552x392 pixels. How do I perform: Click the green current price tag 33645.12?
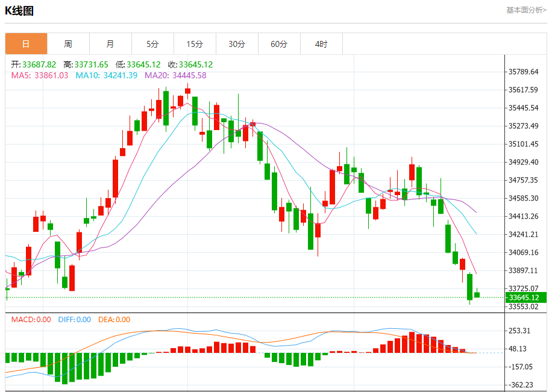(x=526, y=297)
